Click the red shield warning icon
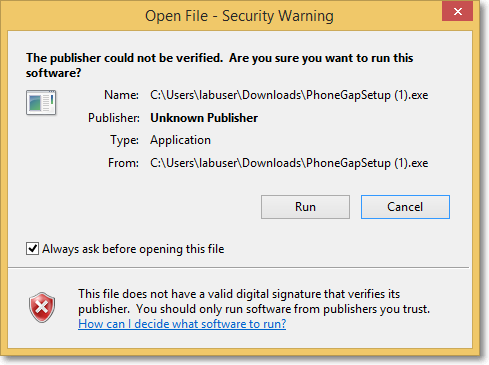The height and width of the screenshot is (365, 489). point(42,307)
